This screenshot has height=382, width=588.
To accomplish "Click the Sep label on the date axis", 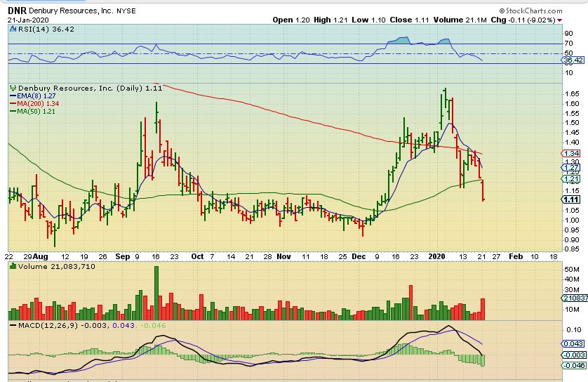I will 123,256.
